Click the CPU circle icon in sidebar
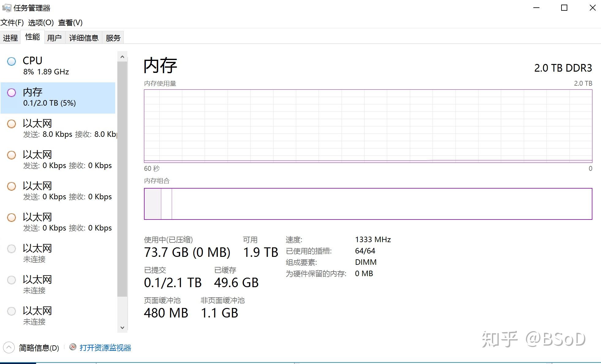This screenshot has height=364, width=601. click(12, 62)
